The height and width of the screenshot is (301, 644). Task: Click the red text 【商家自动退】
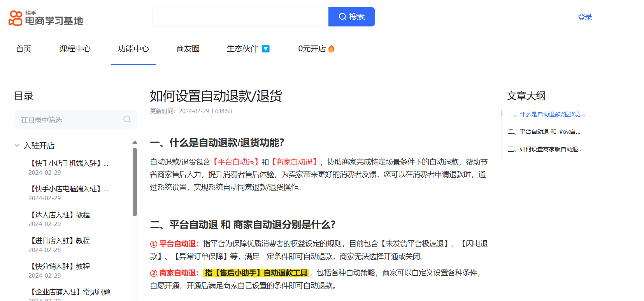click(295, 162)
